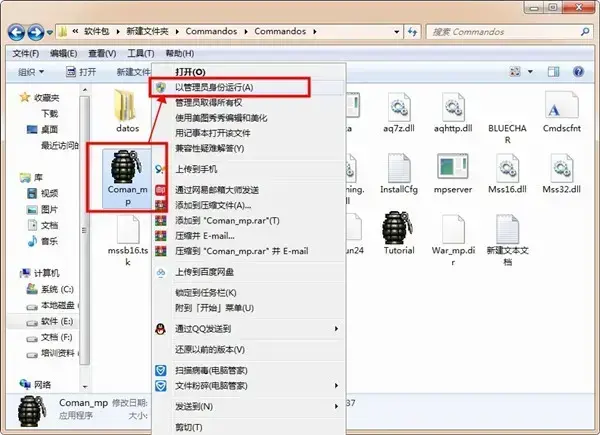Open the 组织 dropdown in toolbar
The width and height of the screenshot is (600, 435).
(x=31, y=72)
